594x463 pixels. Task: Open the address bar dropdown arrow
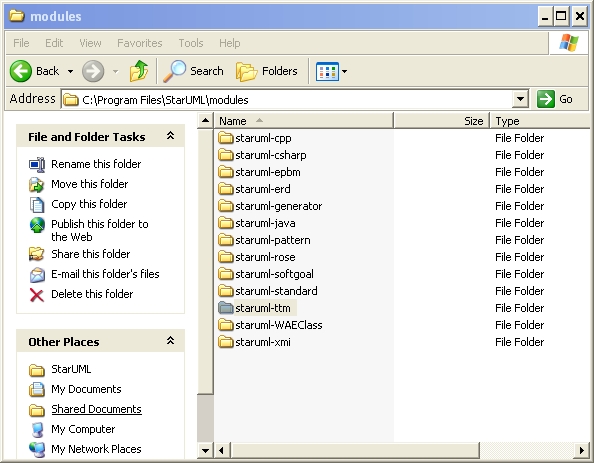(521, 100)
